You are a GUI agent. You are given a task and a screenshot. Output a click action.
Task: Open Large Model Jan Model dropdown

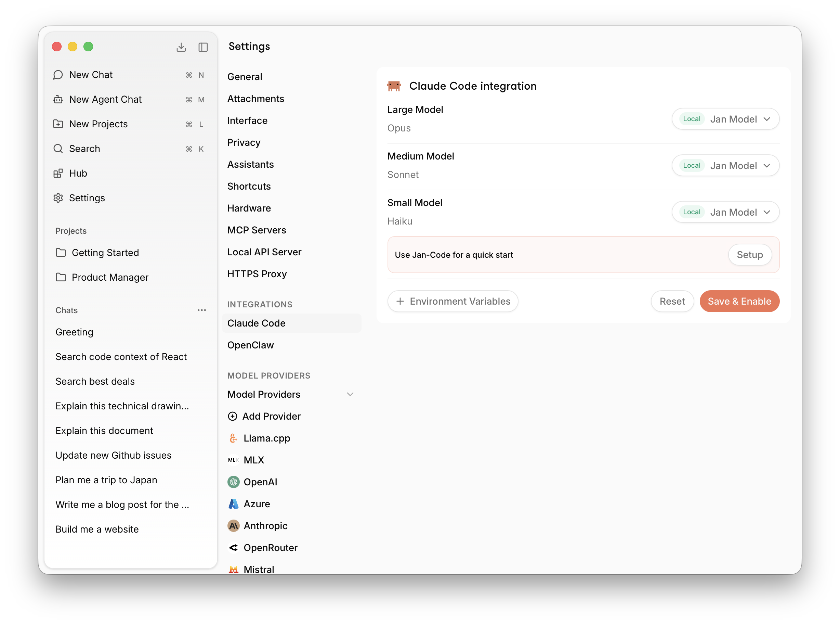pos(725,119)
